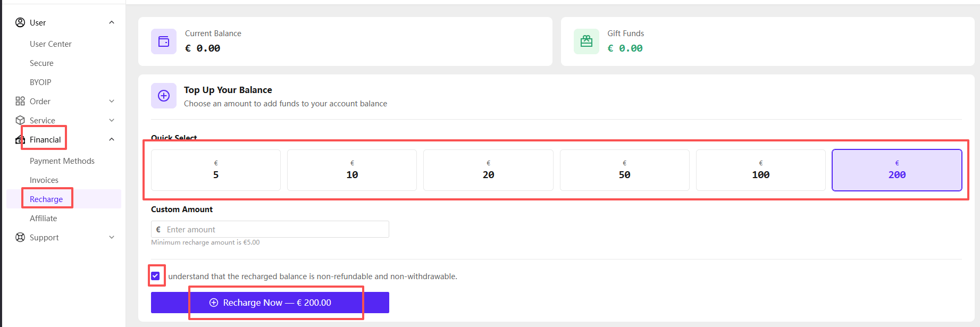Pick the €100 quick amount
Image resolution: width=980 pixels, height=327 pixels.
[761, 170]
